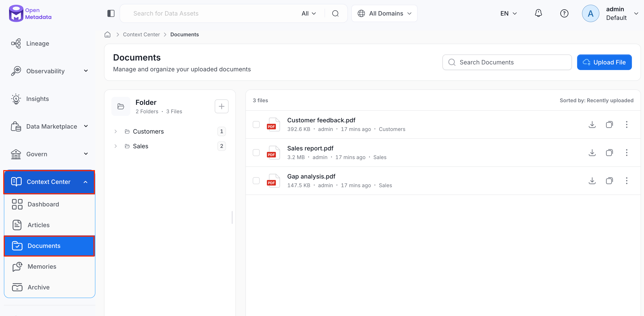The image size is (644, 316).
Task: Copy link icon for Customer feedback.pdf
Action: tap(609, 124)
